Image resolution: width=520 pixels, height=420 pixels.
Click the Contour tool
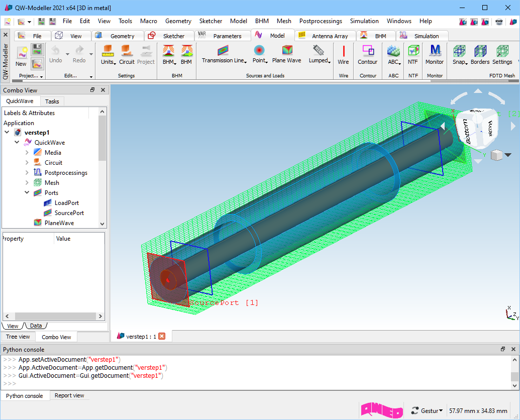click(x=367, y=55)
